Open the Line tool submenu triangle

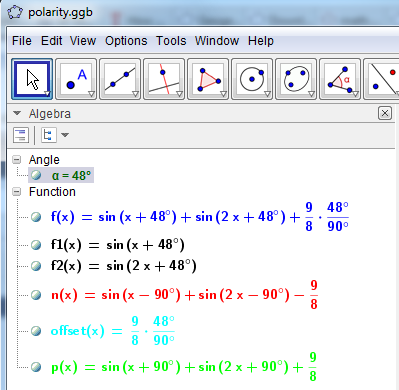coord(135,94)
